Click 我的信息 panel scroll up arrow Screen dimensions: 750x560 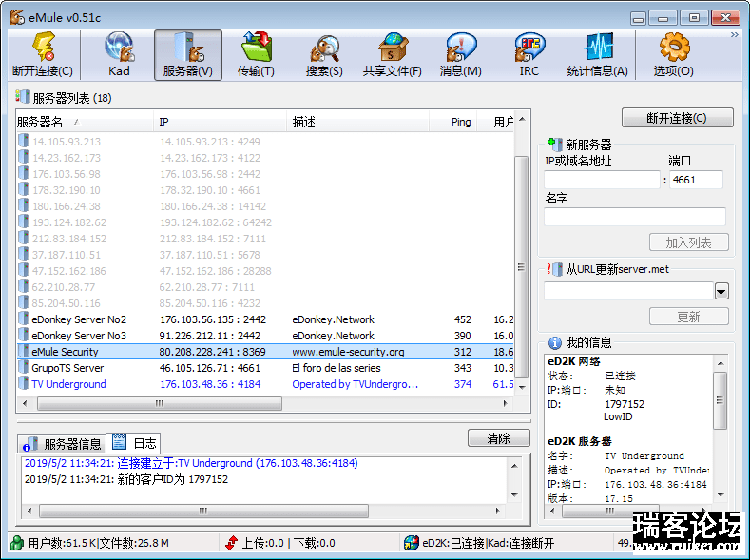click(721, 364)
